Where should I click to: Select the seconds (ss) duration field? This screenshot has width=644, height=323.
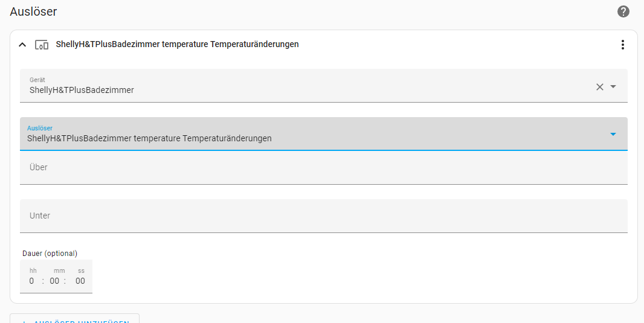tap(80, 281)
